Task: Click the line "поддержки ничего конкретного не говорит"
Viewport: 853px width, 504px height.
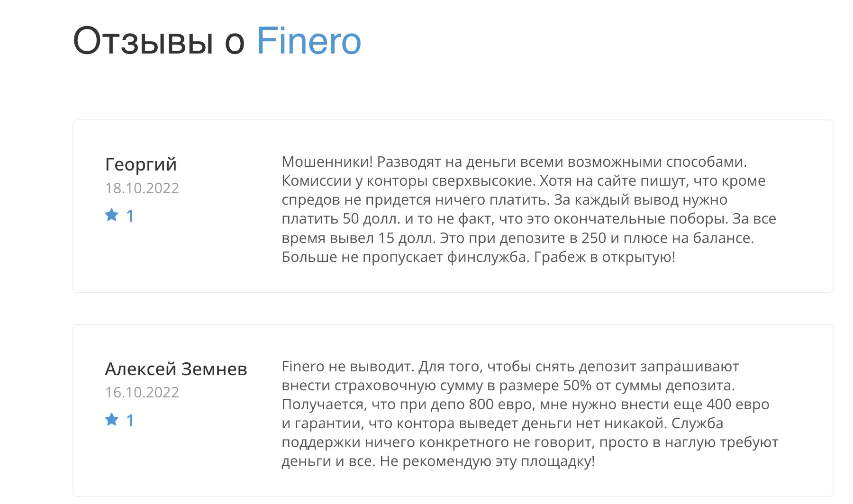Action: 530,442
